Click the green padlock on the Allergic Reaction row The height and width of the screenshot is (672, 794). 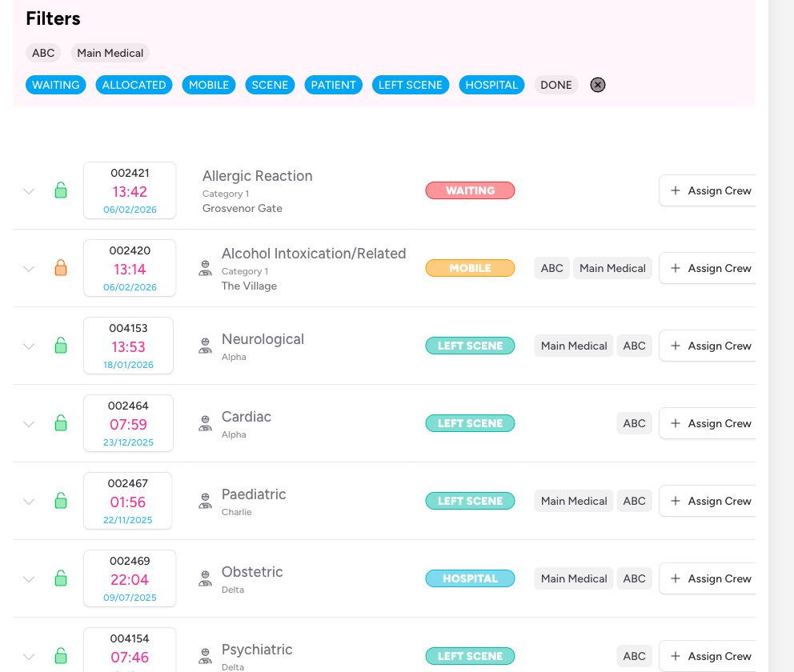(61, 190)
